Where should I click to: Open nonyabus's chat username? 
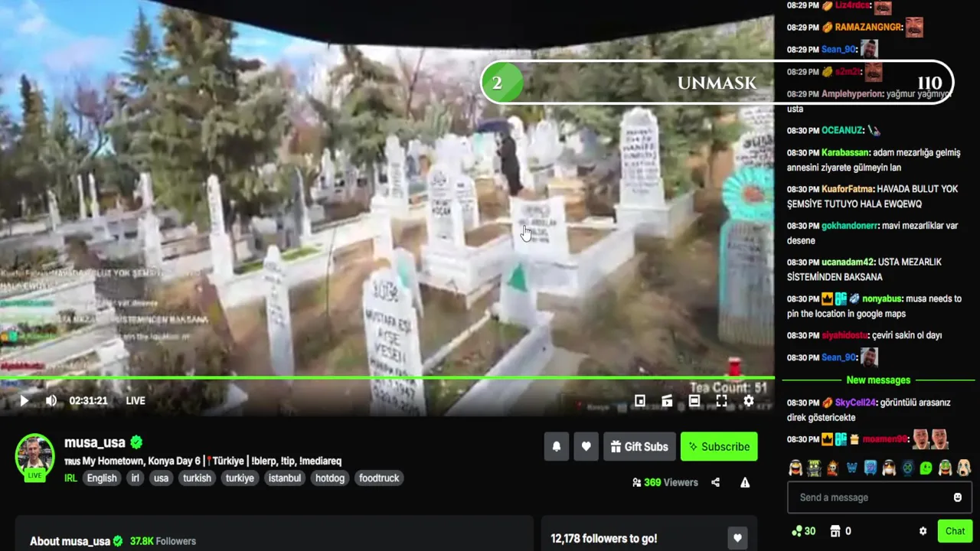pyautogui.click(x=882, y=299)
